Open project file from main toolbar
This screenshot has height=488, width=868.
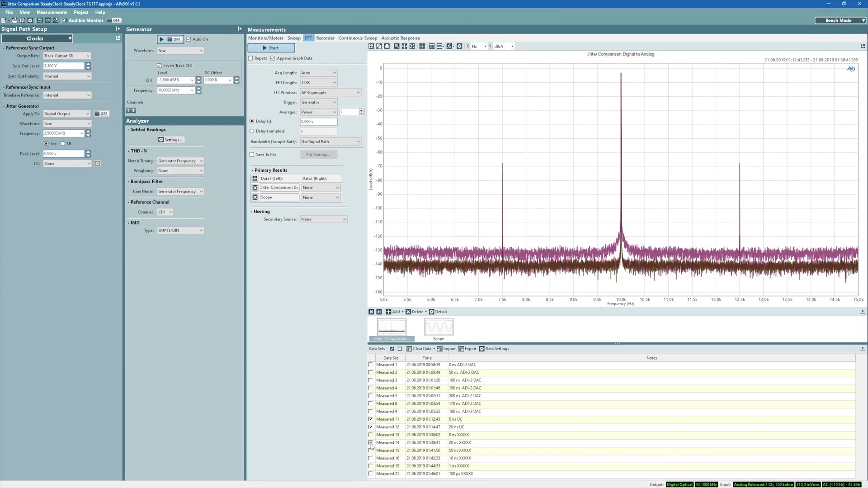point(14,20)
